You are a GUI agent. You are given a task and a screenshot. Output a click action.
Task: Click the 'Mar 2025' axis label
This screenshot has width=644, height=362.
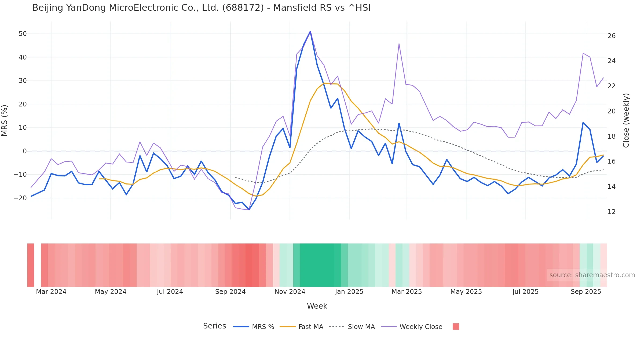click(x=407, y=292)
